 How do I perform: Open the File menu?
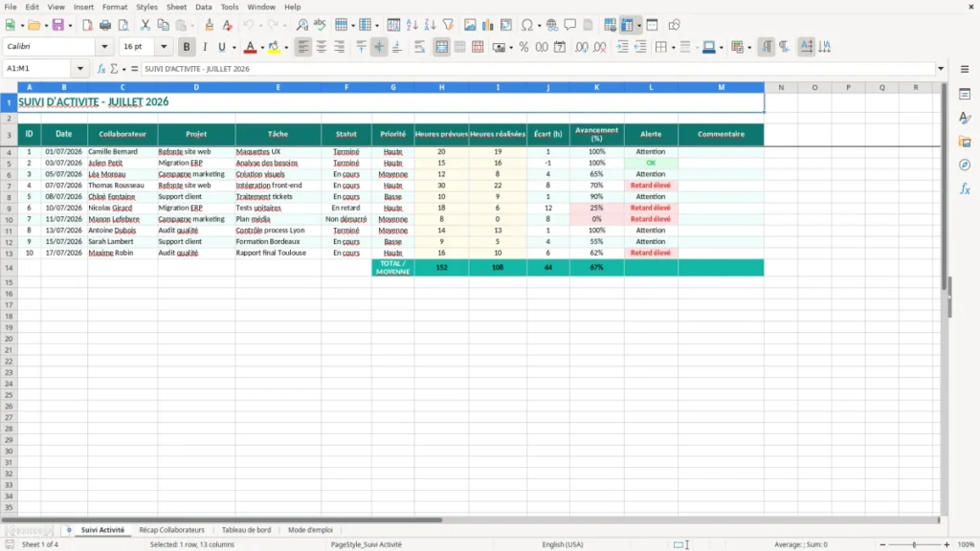tap(11, 7)
